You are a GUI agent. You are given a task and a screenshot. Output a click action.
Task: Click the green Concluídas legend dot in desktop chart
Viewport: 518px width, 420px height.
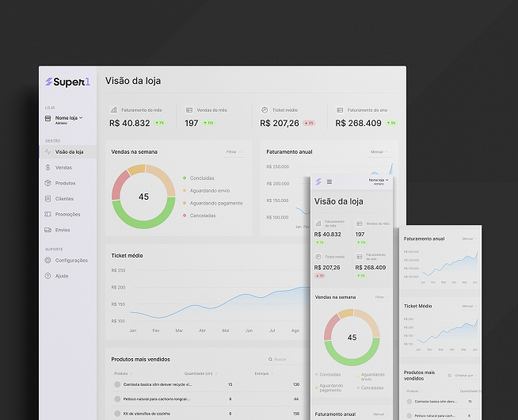coord(185,178)
